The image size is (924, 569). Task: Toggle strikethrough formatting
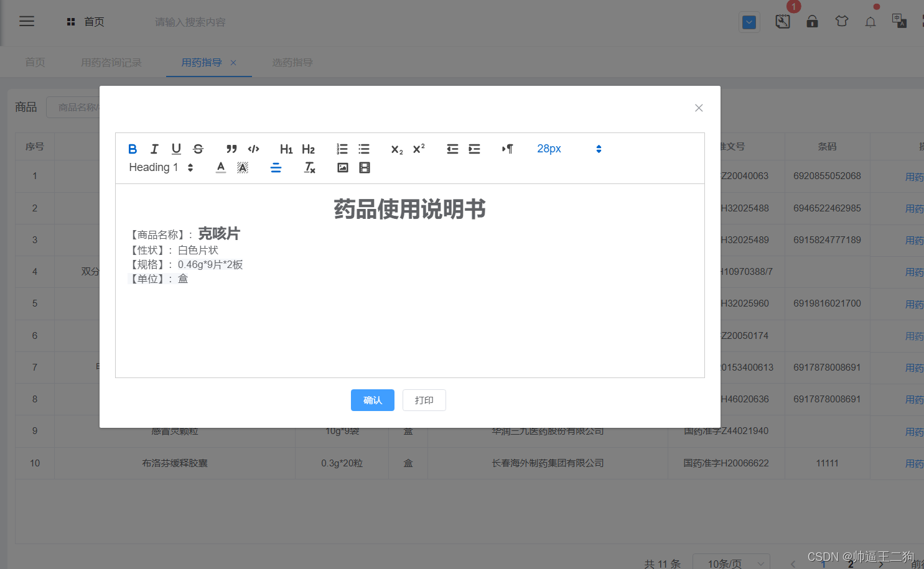click(198, 149)
